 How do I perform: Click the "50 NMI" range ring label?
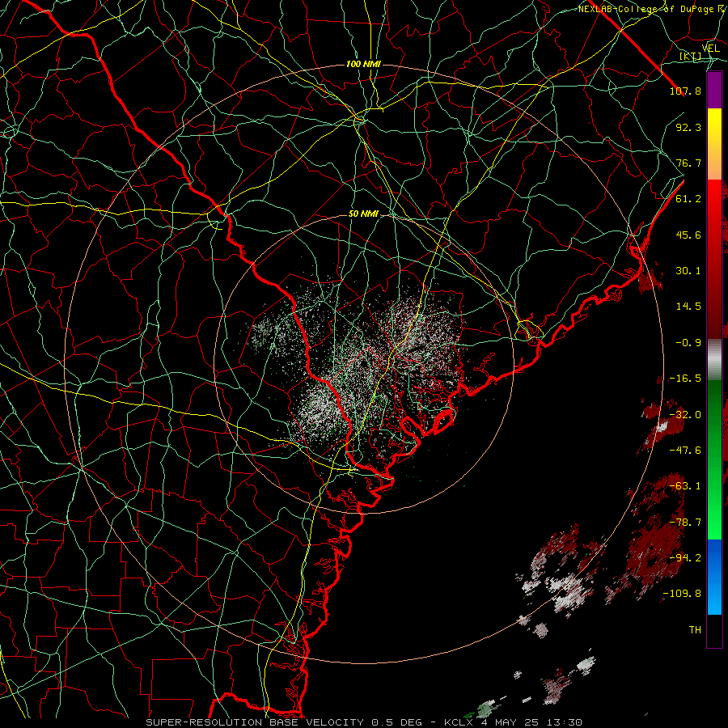coord(363,214)
